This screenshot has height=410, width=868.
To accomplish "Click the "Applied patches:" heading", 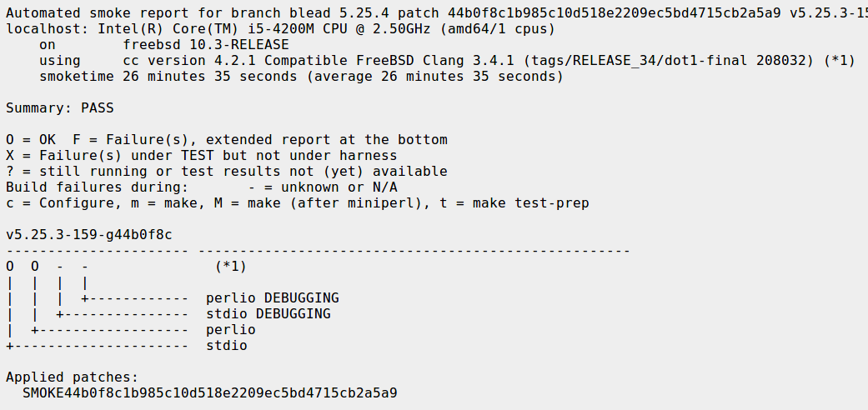I will (x=72, y=377).
